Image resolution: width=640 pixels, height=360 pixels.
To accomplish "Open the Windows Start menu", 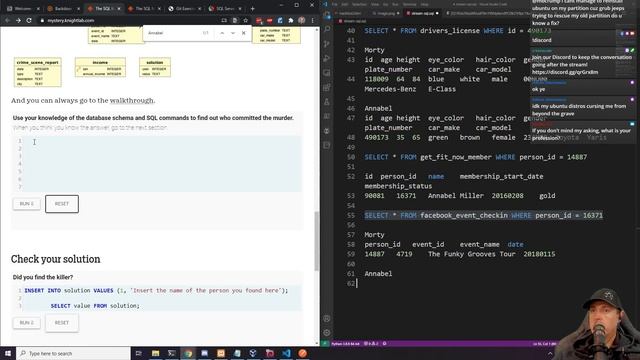I will (8, 353).
